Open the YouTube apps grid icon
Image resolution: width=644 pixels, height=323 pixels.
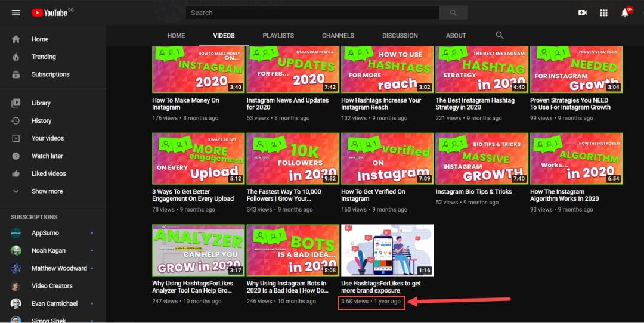pyautogui.click(x=603, y=13)
